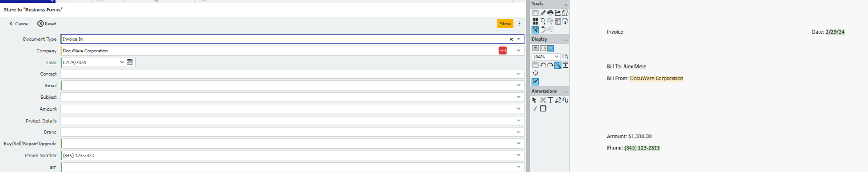Open the three-dot more options menu
This screenshot has height=172, width=868.
pyautogui.click(x=520, y=24)
